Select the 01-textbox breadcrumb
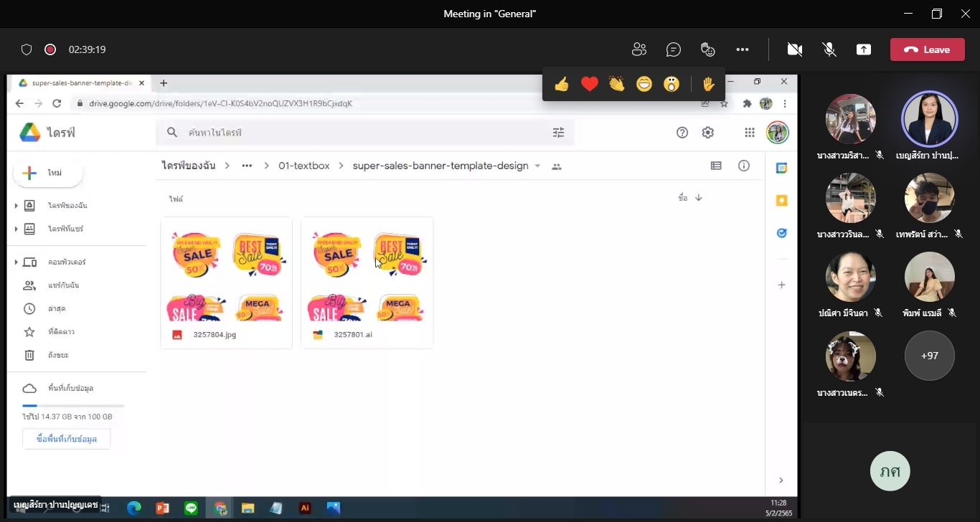This screenshot has width=980, height=522. point(304,166)
